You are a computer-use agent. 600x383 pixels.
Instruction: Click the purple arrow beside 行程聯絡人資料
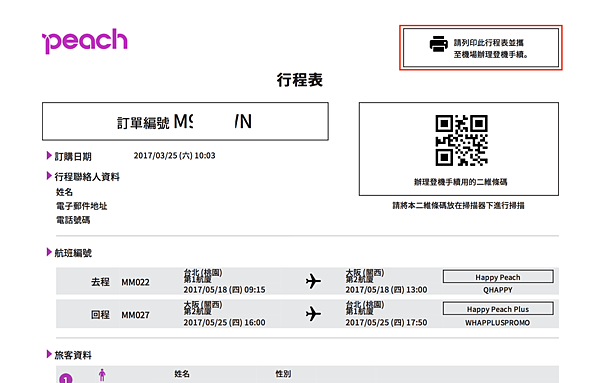[x=49, y=176]
